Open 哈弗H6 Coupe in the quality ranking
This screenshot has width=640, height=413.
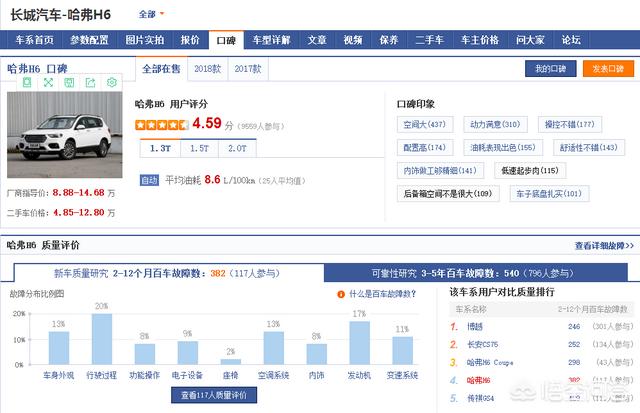(x=490, y=362)
